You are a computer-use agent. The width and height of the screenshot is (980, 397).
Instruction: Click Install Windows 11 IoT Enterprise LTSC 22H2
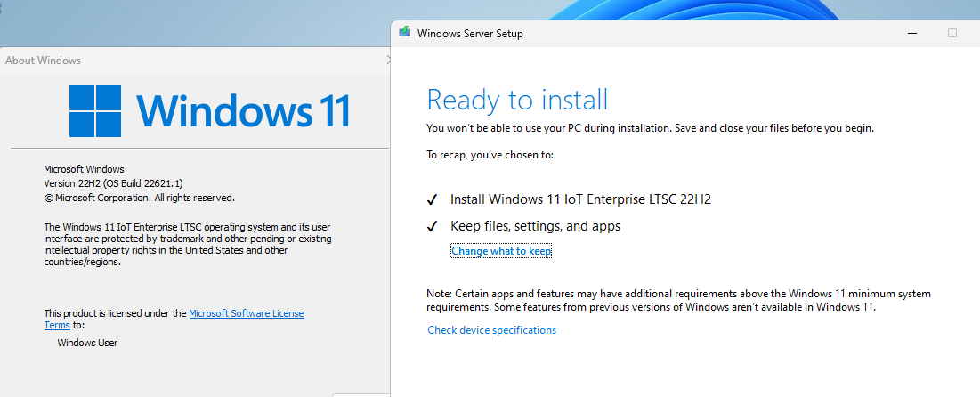[580, 199]
